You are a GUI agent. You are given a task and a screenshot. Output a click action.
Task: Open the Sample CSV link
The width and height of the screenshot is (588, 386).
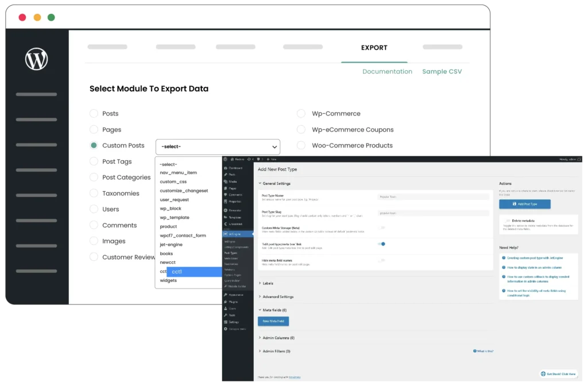click(442, 72)
